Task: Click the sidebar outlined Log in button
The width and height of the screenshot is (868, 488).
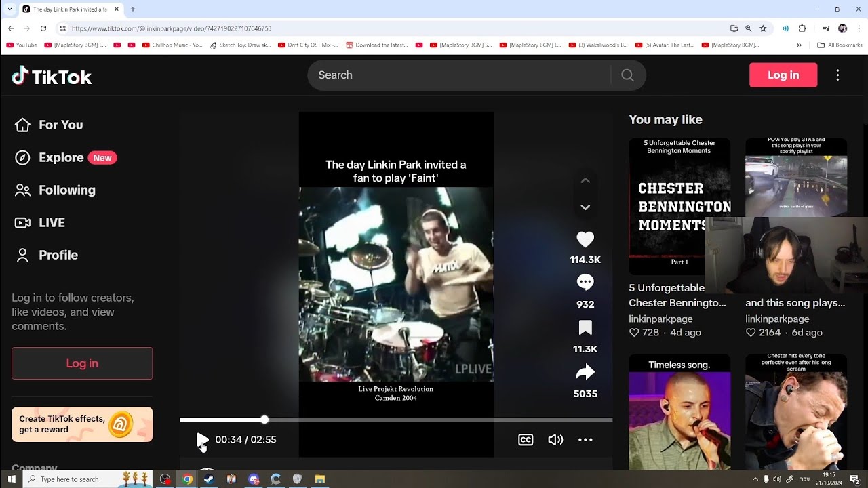Action: pyautogui.click(x=82, y=363)
